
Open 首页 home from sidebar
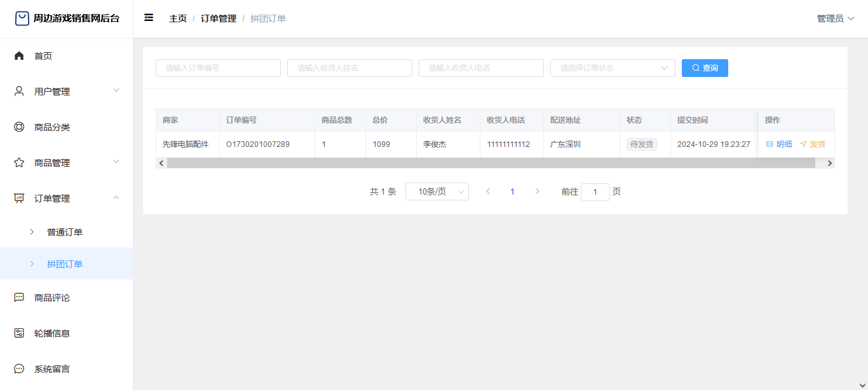pyautogui.click(x=43, y=56)
